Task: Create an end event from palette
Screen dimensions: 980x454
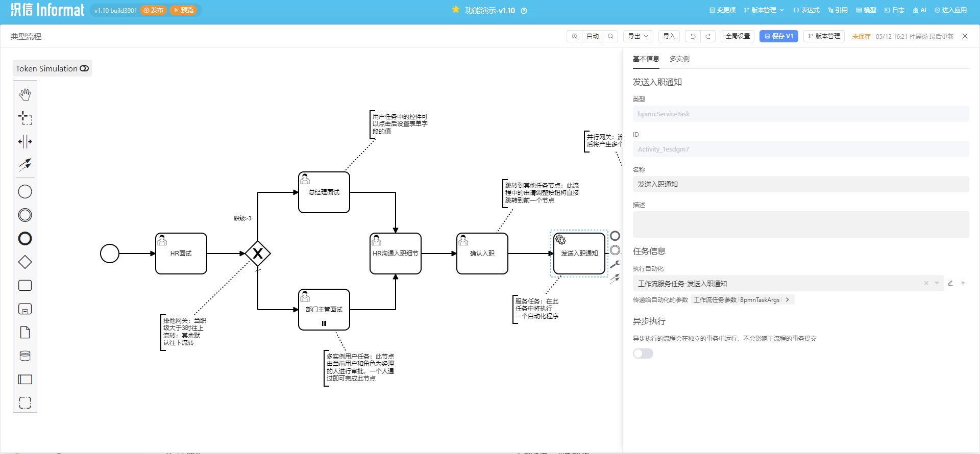Action: [25, 239]
